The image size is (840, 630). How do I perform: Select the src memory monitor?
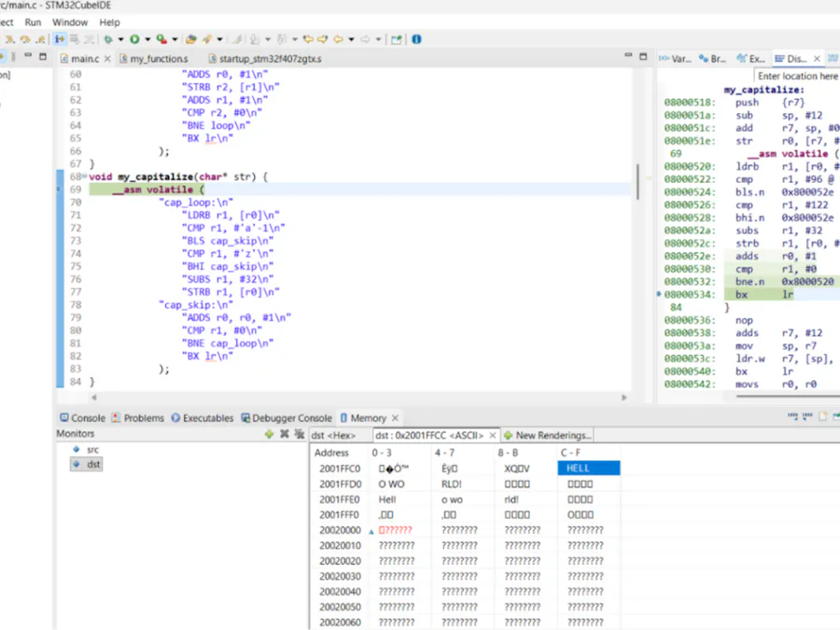pyautogui.click(x=87, y=450)
